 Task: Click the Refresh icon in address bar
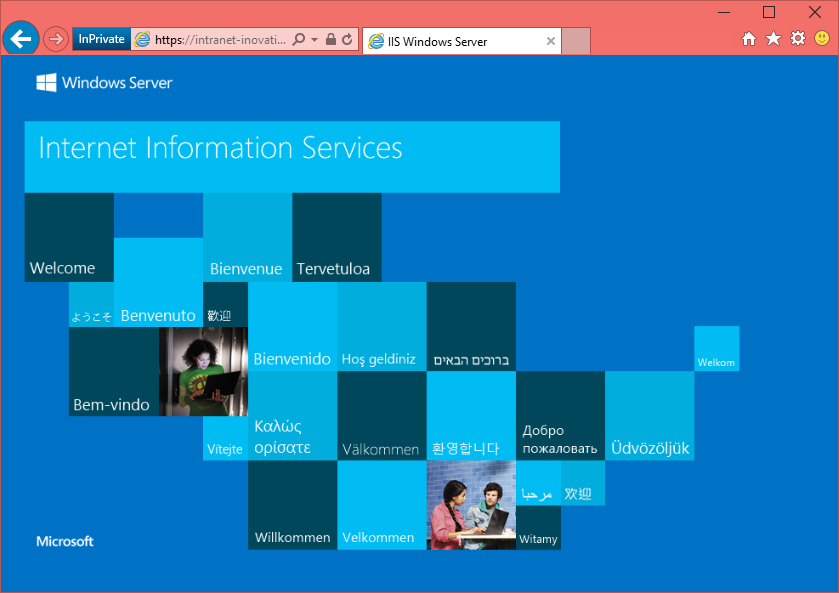coord(347,40)
